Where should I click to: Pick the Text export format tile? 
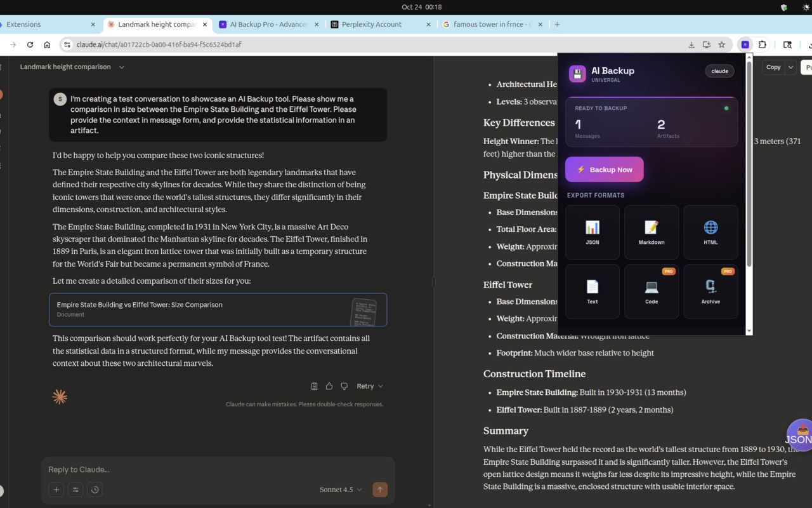tap(592, 291)
